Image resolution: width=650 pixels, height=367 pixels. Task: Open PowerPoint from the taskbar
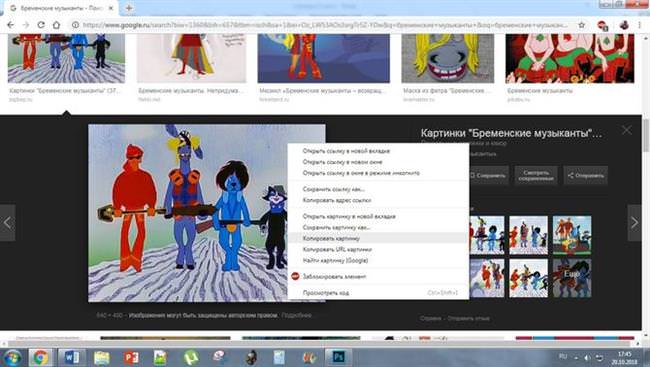tap(131, 357)
